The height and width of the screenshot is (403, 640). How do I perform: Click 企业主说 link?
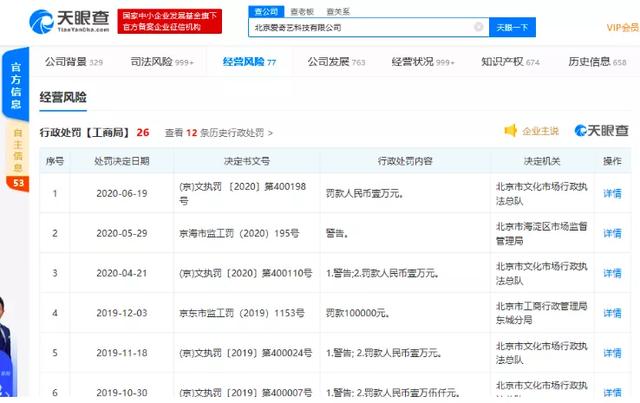pyautogui.click(x=540, y=131)
